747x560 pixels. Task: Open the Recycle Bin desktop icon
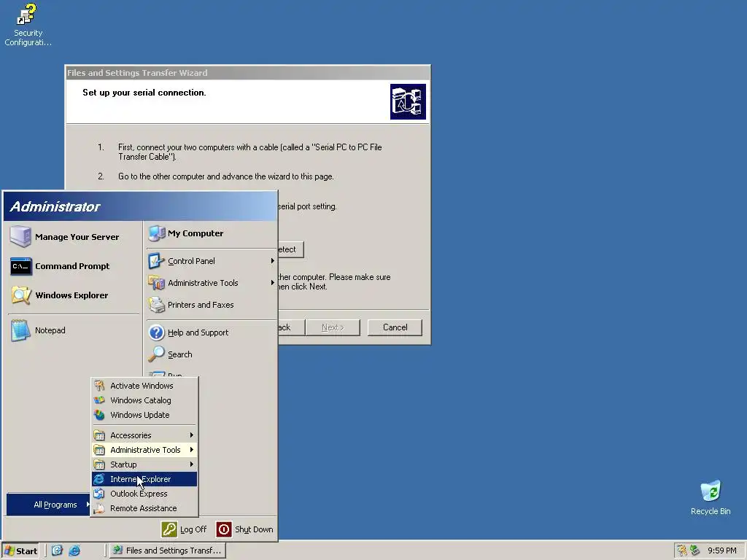pyautogui.click(x=711, y=491)
